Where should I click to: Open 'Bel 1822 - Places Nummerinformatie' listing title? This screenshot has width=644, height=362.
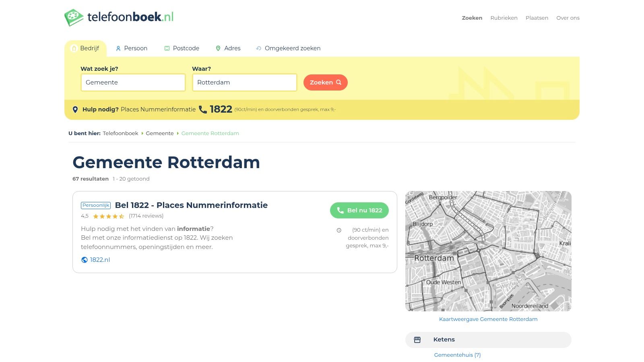[x=191, y=205]
